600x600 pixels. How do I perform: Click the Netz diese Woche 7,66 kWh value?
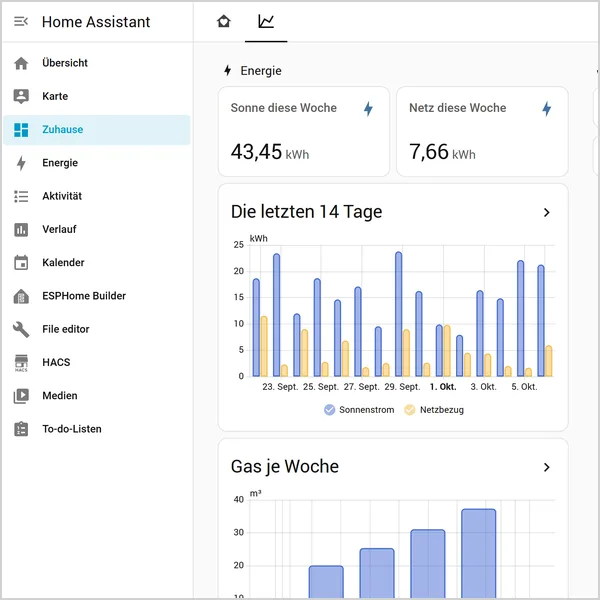(442, 152)
